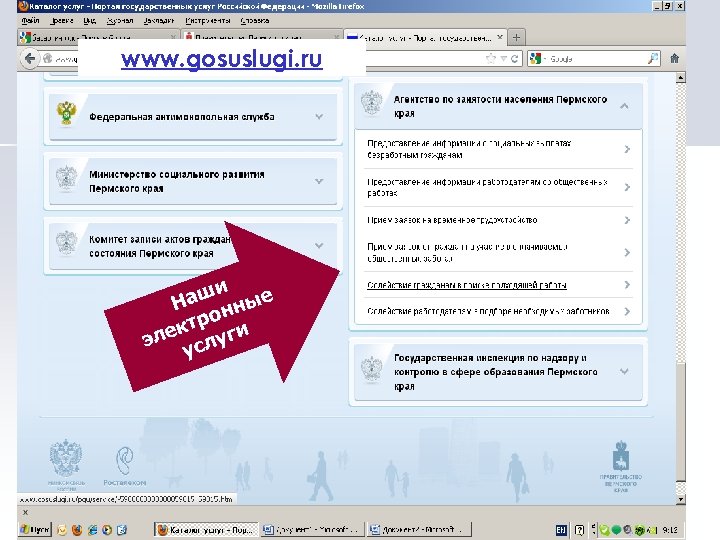
Task: Open the Файл menu
Action: click(x=30, y=21)
